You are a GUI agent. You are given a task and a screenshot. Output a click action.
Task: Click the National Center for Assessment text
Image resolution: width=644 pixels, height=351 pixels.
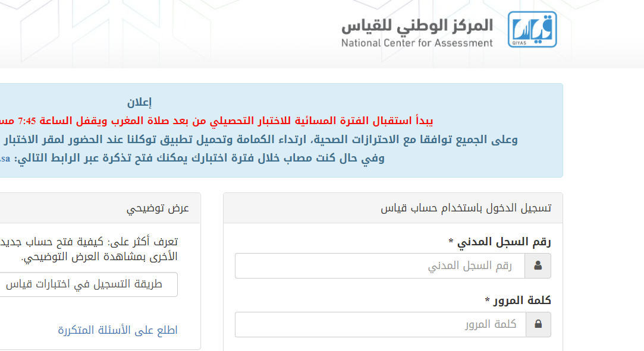(x=417, y=43)
